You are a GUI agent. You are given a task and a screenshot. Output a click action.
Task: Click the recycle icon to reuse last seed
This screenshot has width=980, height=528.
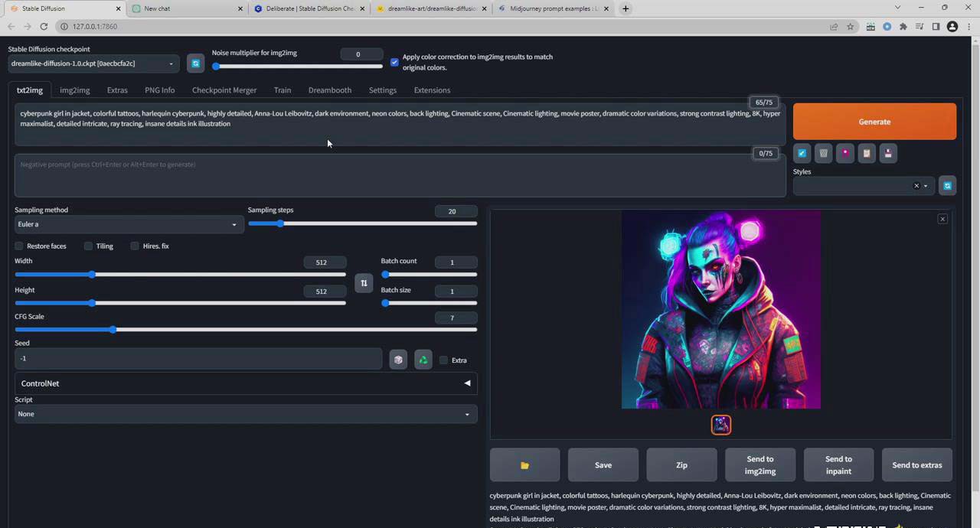point(423,360)
